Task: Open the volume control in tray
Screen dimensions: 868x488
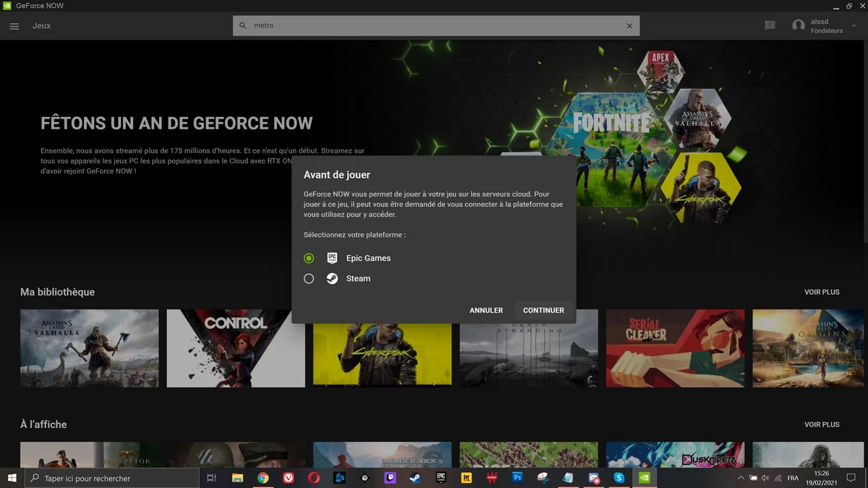Action: [765, 478]
